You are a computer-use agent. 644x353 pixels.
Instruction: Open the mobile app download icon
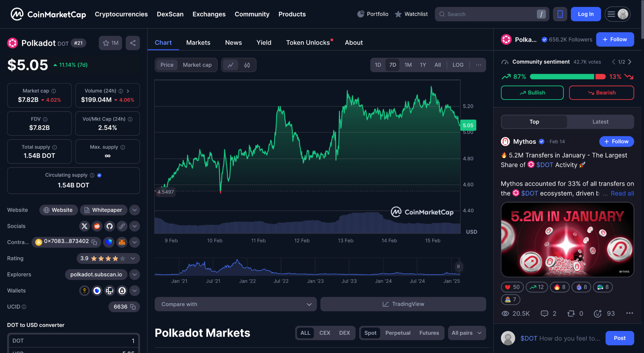(560, 14)
